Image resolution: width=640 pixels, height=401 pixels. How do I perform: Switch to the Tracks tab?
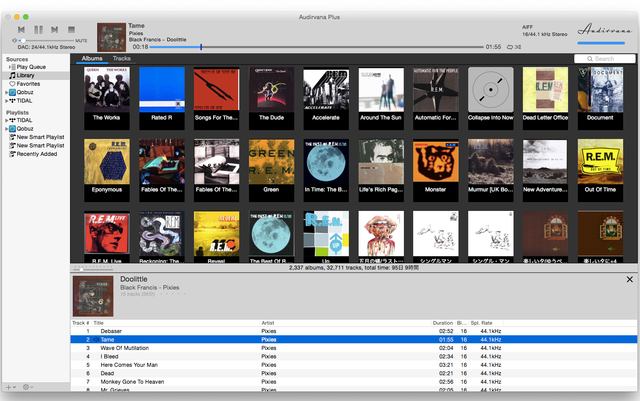[121, 59]
